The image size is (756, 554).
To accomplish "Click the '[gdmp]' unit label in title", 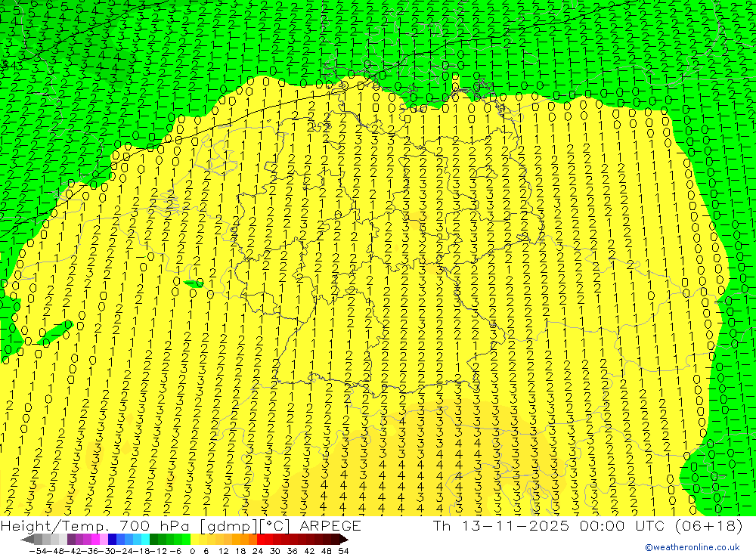I will click(228, 526).
